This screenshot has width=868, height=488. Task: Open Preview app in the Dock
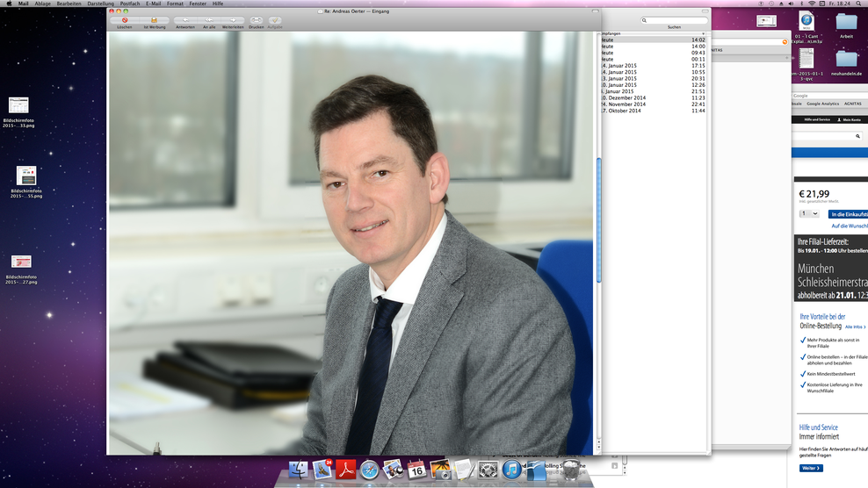[393, 470]
